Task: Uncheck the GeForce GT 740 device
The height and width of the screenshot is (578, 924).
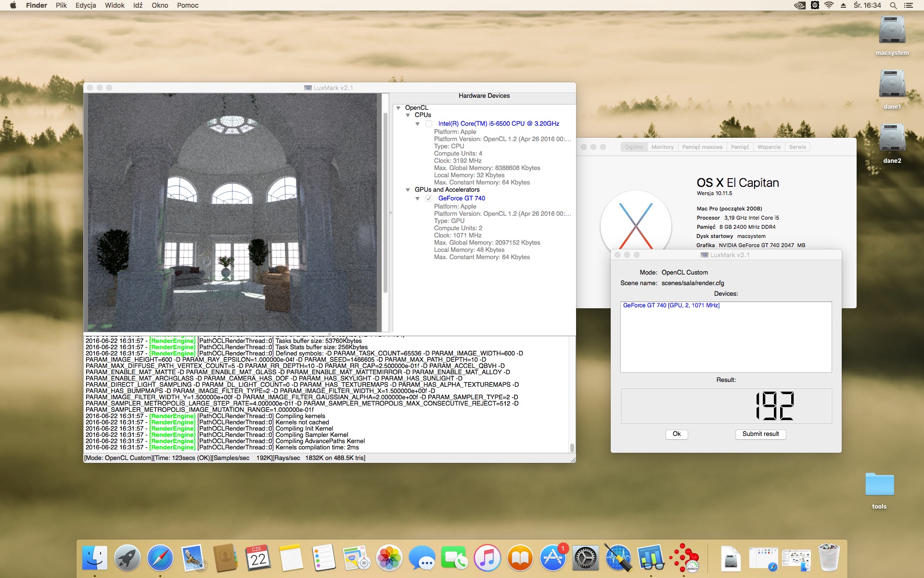Action: [429, 198]
